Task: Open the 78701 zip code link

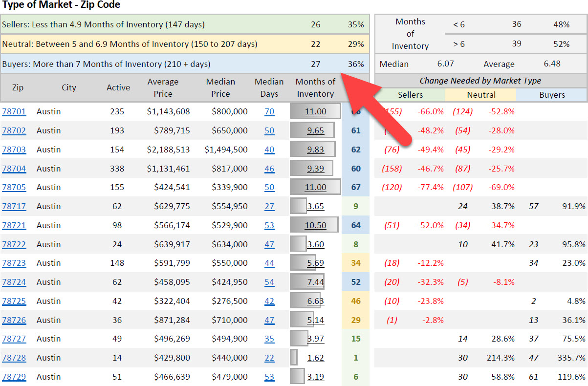Action: point(14,111)
